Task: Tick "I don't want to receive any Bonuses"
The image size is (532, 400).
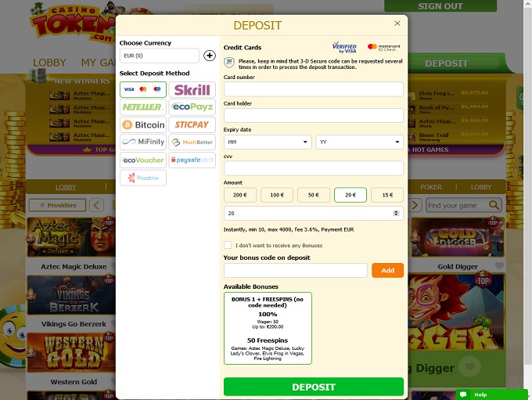Action: coord(228,245)
